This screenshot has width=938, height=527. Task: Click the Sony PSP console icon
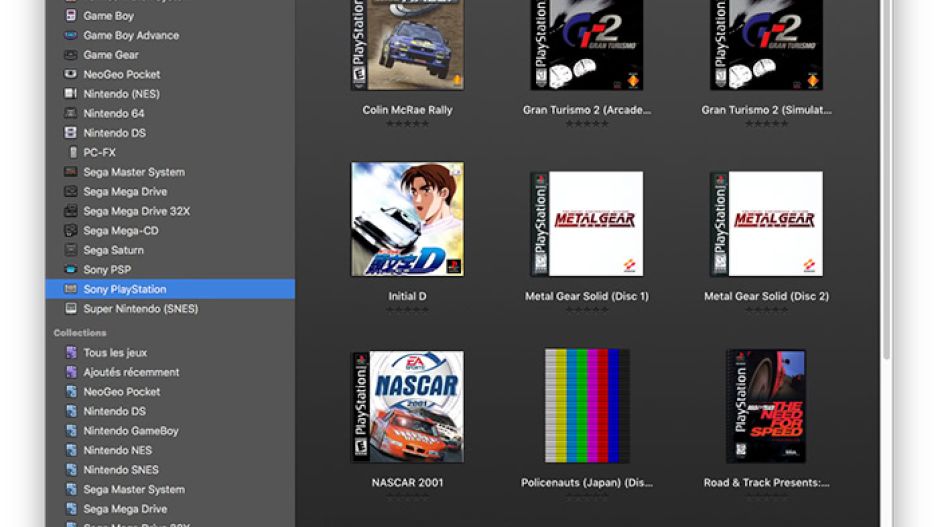(71, 269)
